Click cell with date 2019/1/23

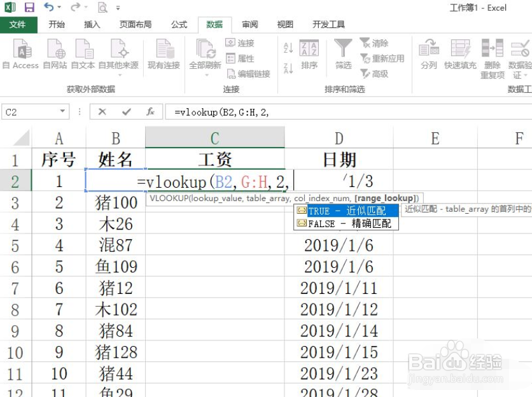[x=339, y=373]
